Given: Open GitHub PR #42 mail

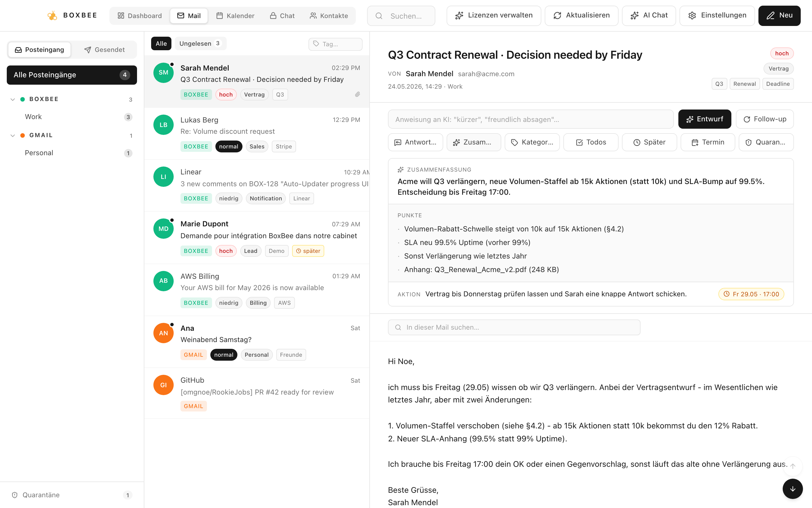Looking at the screenshot, I should pos(257,393).
